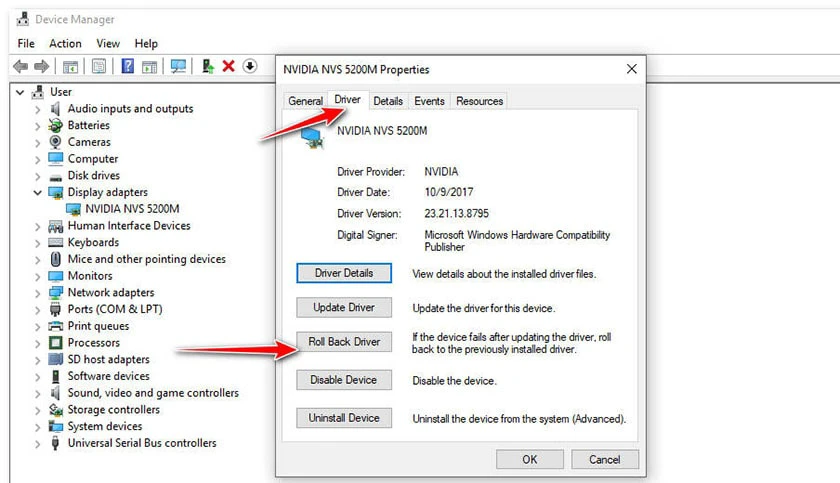Click the Keyboards icon in tree

56,243
